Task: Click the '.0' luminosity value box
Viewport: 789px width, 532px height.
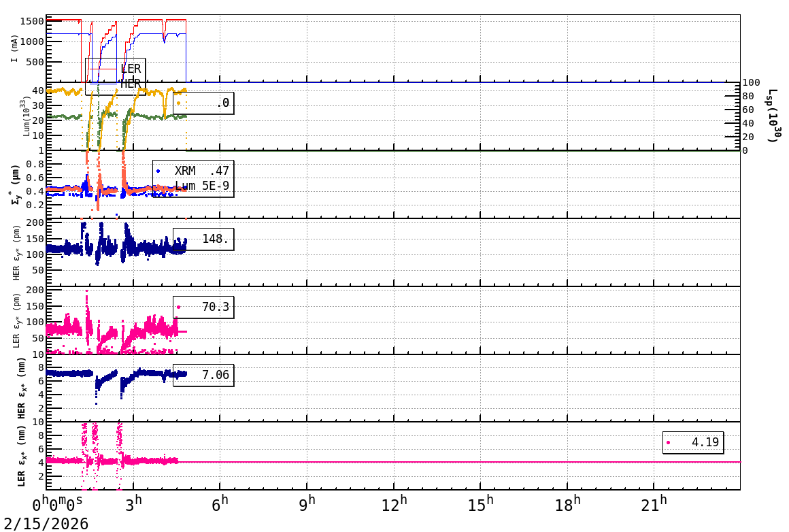Action: [203, 103]
